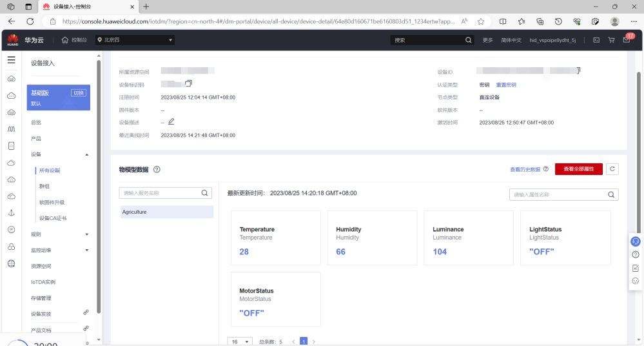Select 群组 under the 设备 menu
The width and height of the screenshot is (644, 346).
[x=44, y=186]
